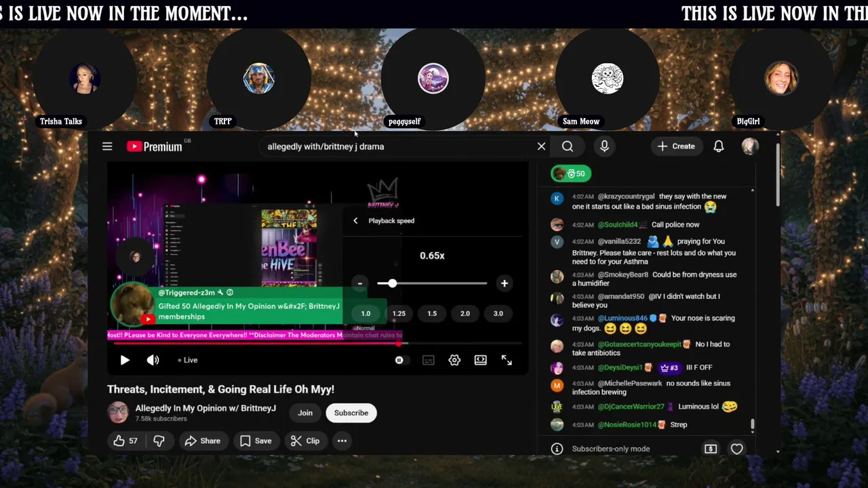Open Allegedly In My Opinion w/ BrittneyJ channel
The height and width of the screenshot is (488, 868).
tap(205, 408)
